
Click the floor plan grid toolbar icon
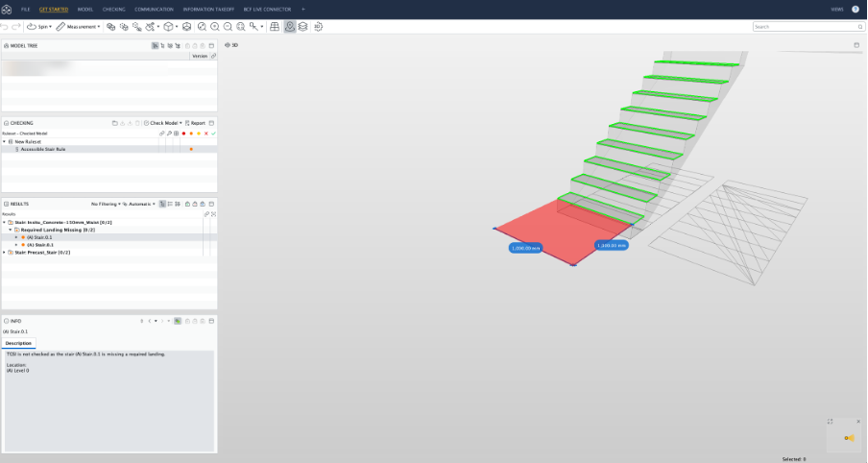pos(275,27)
